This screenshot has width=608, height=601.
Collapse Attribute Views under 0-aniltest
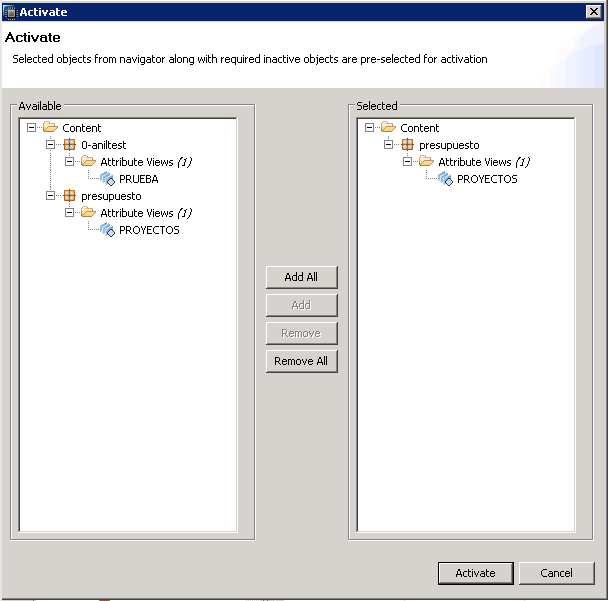70,162
